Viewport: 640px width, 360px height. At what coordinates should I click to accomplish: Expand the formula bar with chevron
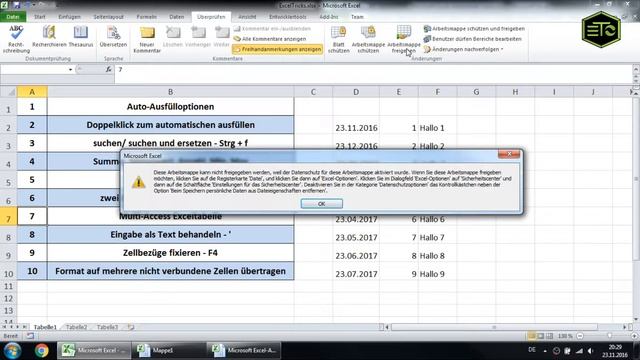point(636,69)
